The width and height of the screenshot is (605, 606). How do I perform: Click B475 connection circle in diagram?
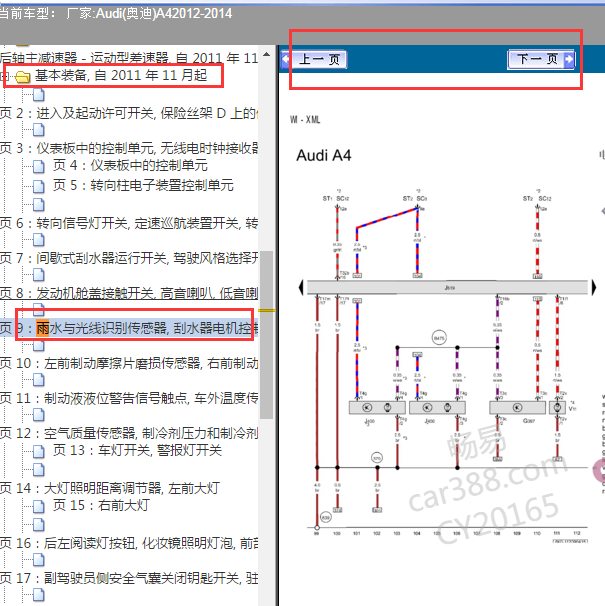(x=439, y=338)
